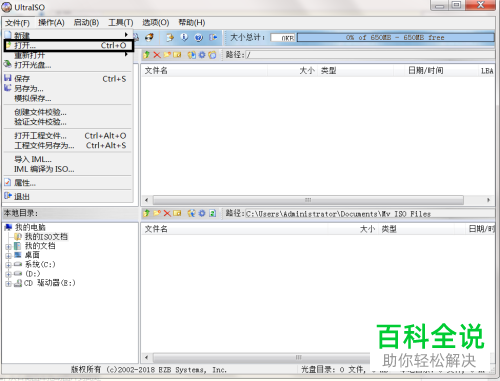Expand the 重新打开 submenu

pos(68,55)
